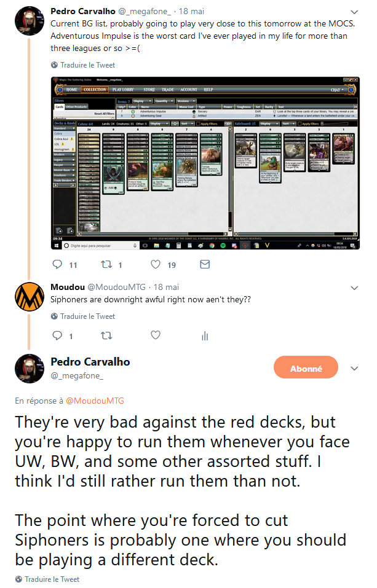Viewport: 377px width, 588px height.
Task: Open tweet analytics bar chart icon
Action: pos(205,335)
